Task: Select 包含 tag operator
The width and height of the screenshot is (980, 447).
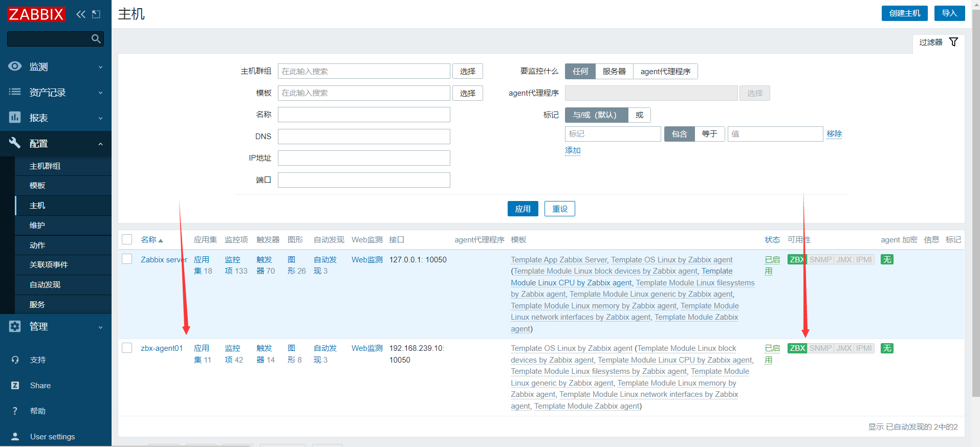Action: coord(679,134)
